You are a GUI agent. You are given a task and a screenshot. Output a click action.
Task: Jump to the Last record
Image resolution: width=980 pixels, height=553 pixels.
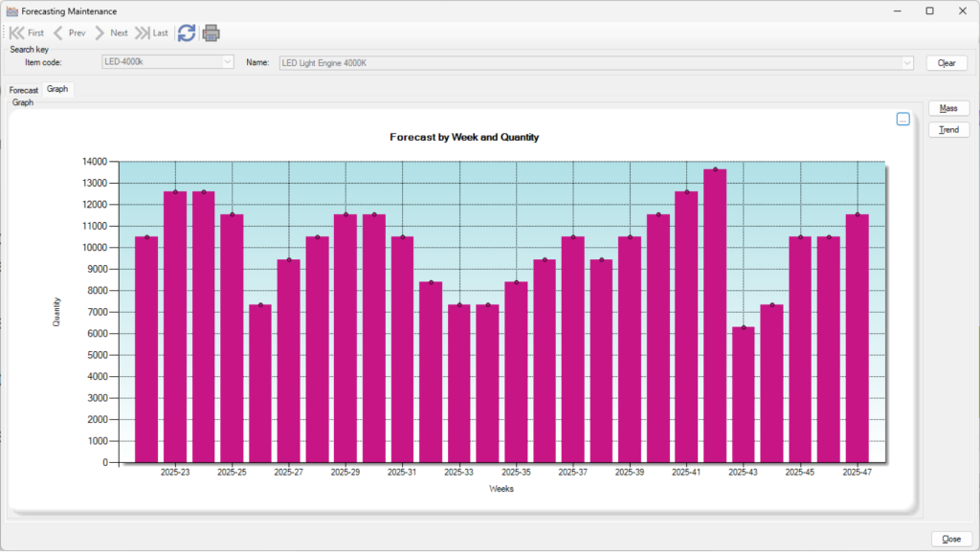point(152,33)
